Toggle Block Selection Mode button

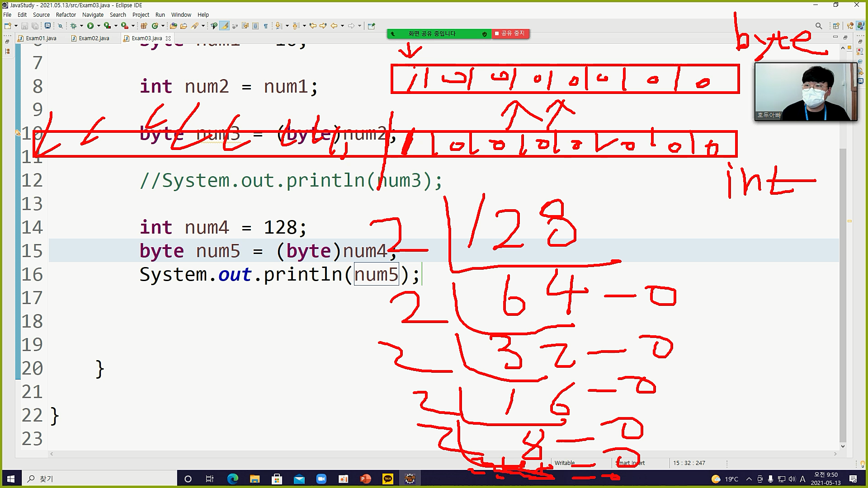pos(255,26)
